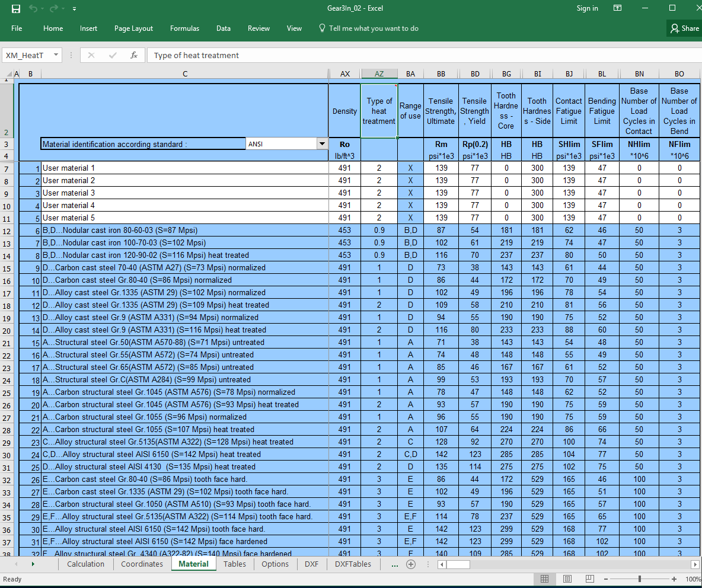Switch to Page Break Preview view icon
This screenshot has width=702, height=588.
point(589,579)
